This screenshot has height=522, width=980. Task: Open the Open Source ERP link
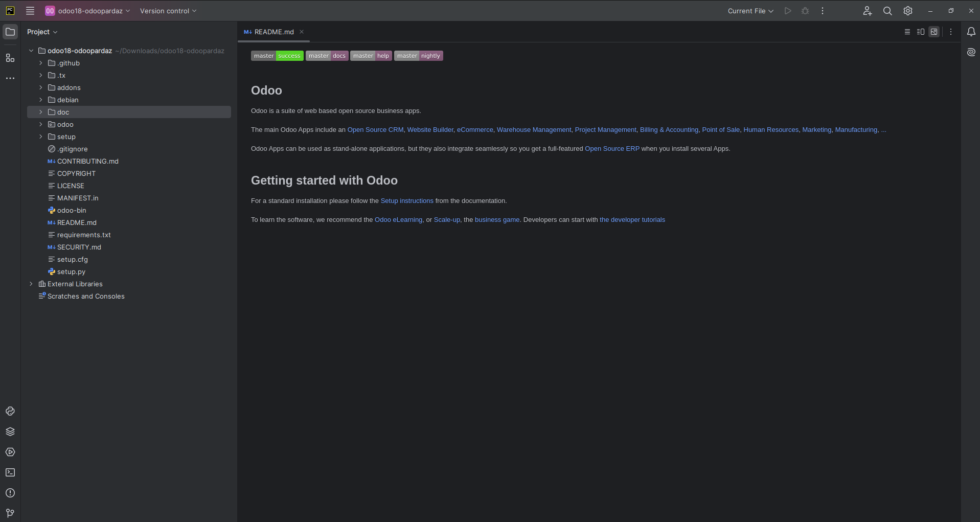tap(612, 149)
